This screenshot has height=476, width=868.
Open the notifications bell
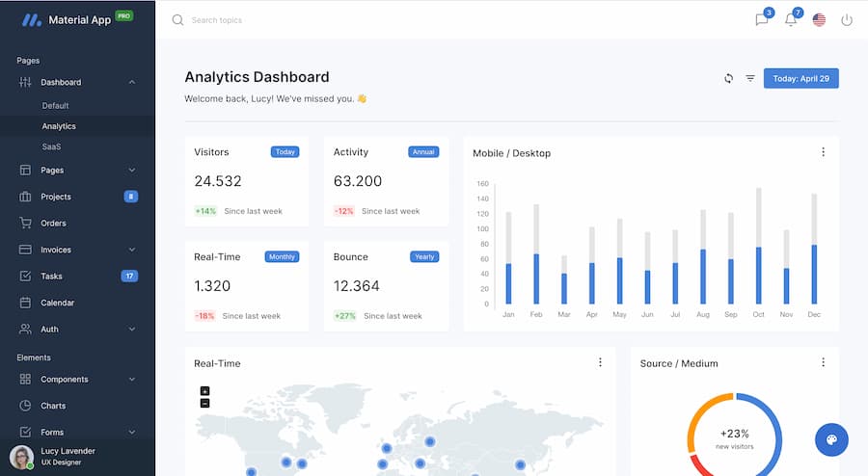click(x=791, y=20)
